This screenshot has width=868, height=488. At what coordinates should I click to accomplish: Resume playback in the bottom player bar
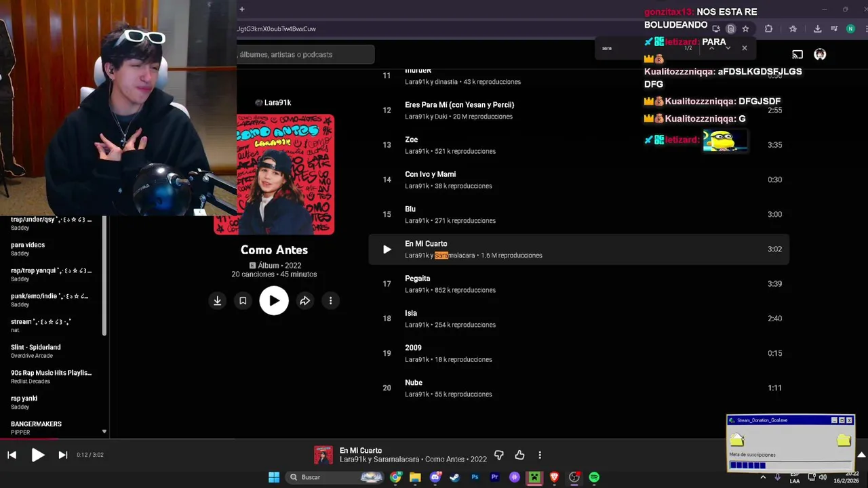tap(37, 455)
